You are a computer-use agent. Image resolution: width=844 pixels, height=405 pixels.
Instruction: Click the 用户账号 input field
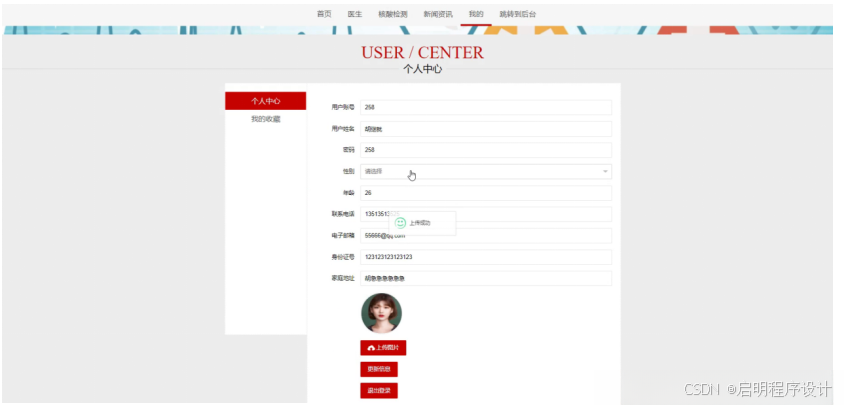[x=486, y=107]
